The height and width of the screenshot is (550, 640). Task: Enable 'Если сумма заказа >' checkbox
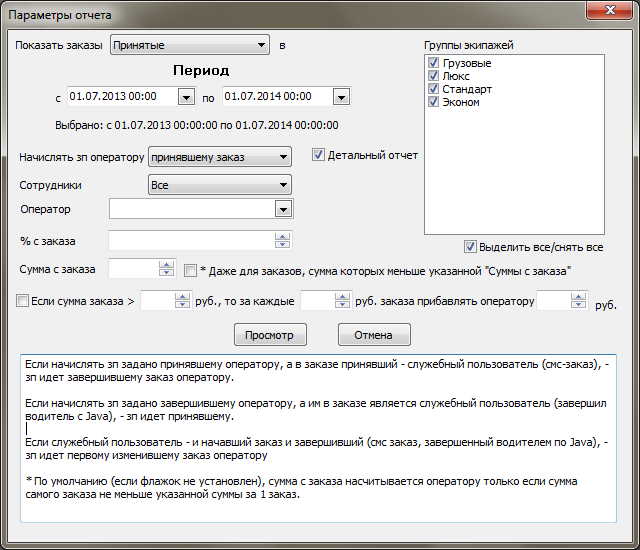[x=22, y=300]
